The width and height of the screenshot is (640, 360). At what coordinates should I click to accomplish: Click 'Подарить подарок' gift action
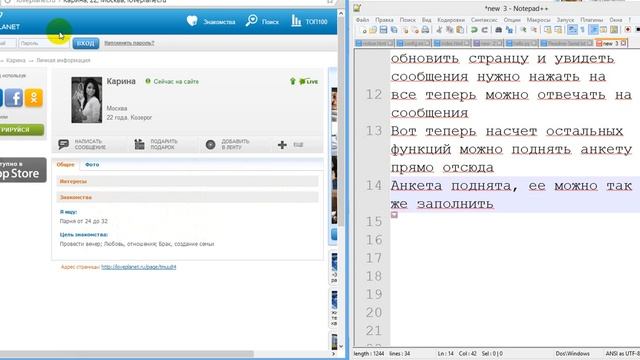156,144
